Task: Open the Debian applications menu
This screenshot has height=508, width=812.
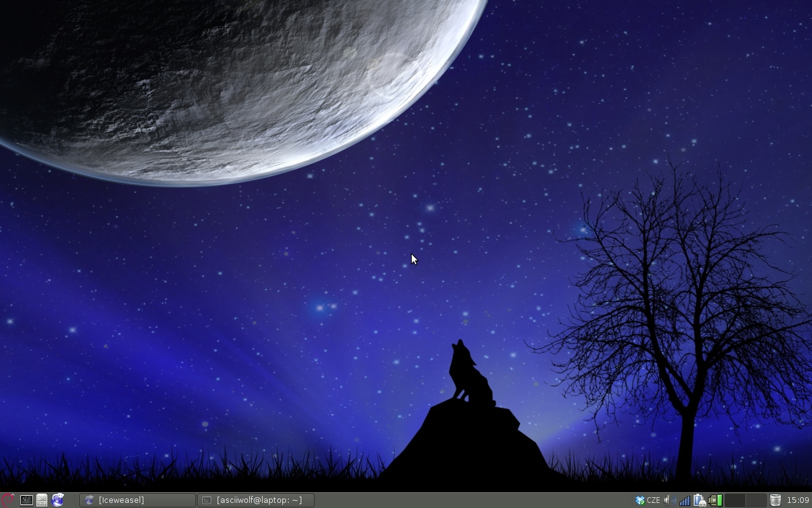Action: coord(8,500)
